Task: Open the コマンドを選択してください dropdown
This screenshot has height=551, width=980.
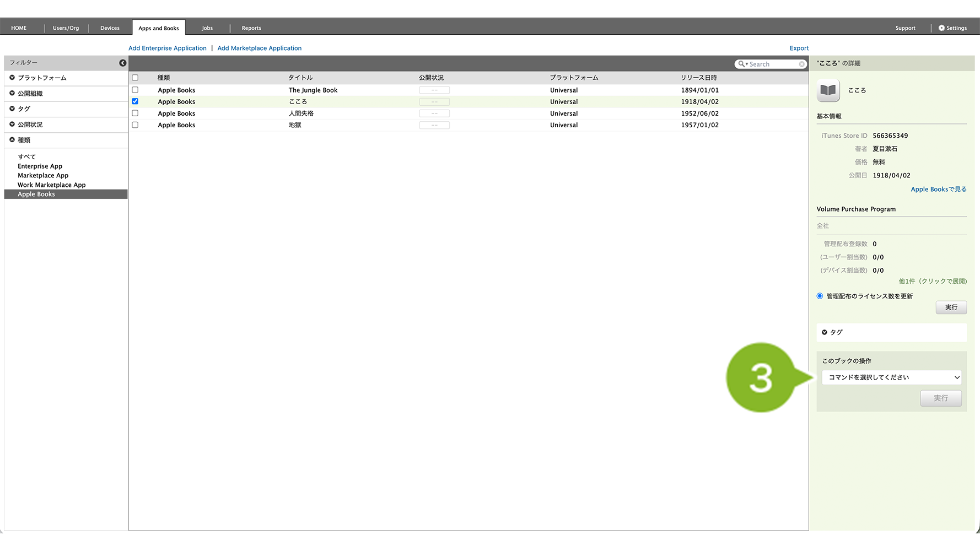Action: [x=891, y=377]
